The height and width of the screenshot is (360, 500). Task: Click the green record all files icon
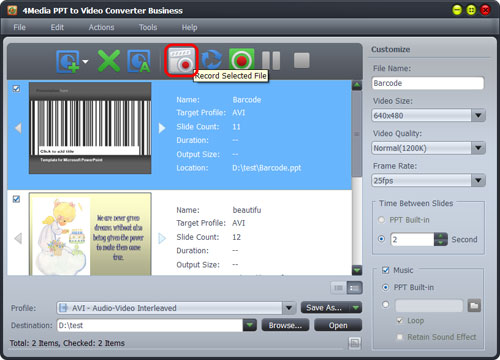(242, 60)
